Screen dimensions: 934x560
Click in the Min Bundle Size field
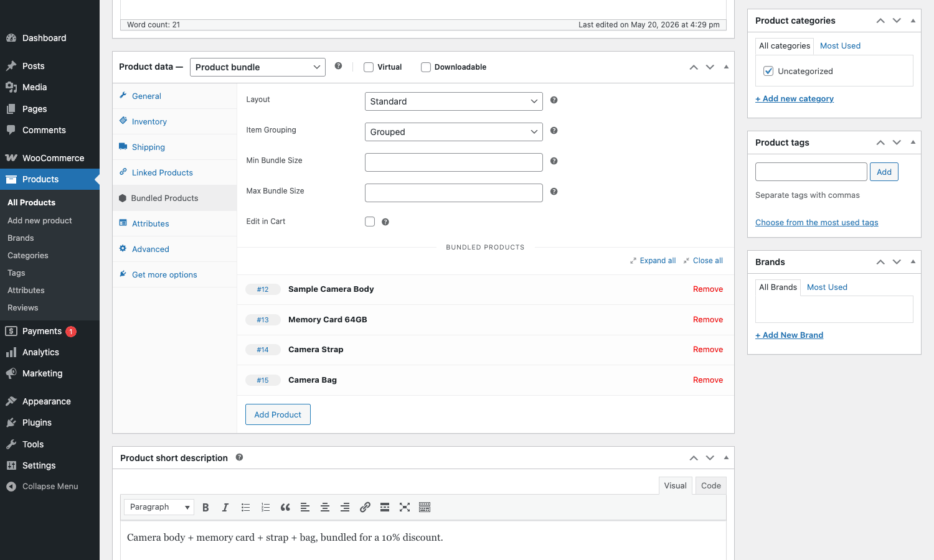coord(453,162)
